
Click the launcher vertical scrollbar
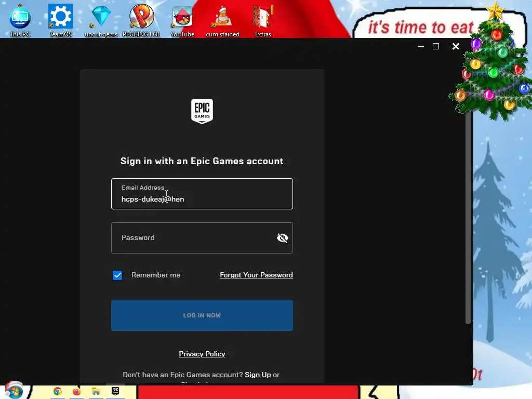468,217
